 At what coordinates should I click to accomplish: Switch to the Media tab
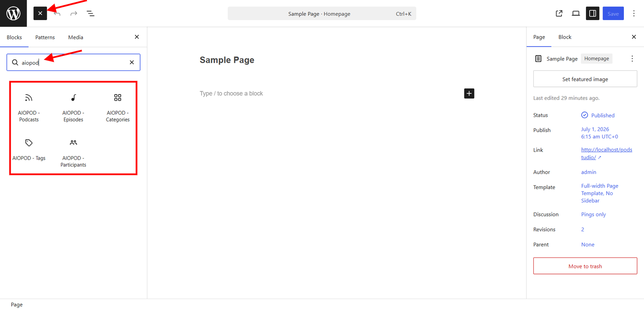pos(76,37)
